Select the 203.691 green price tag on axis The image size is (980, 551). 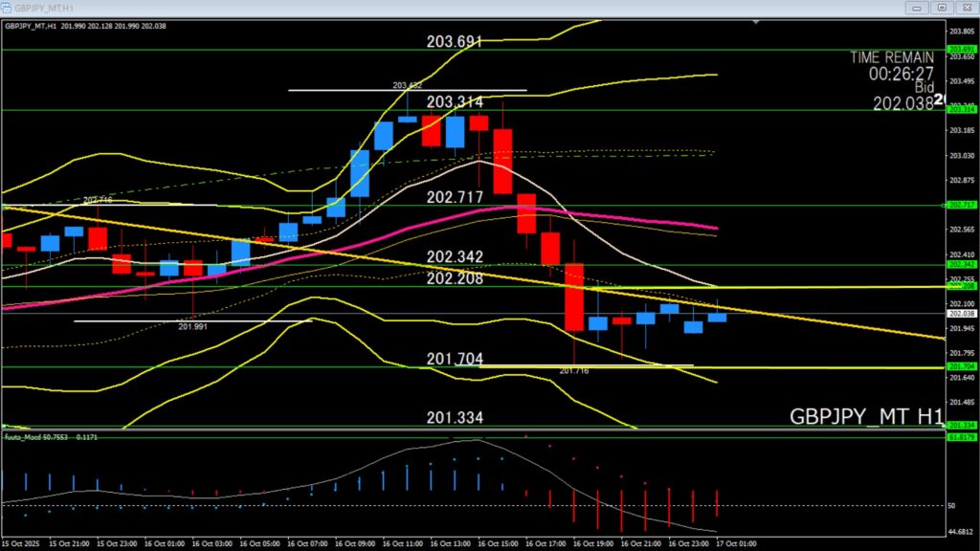point(961,49)
